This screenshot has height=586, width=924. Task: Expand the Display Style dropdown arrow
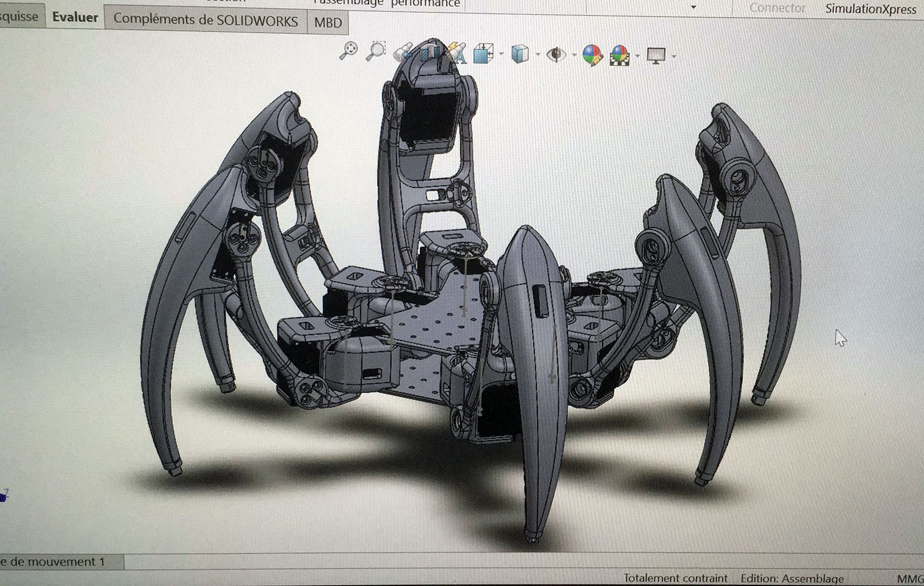click(537, 55)
